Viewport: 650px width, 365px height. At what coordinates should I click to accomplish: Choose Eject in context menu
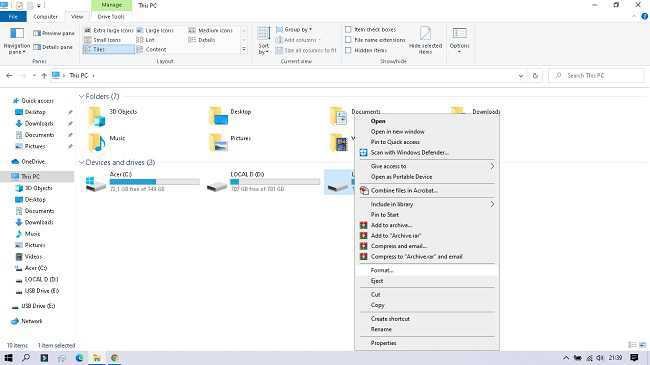[x=427, y=281]
